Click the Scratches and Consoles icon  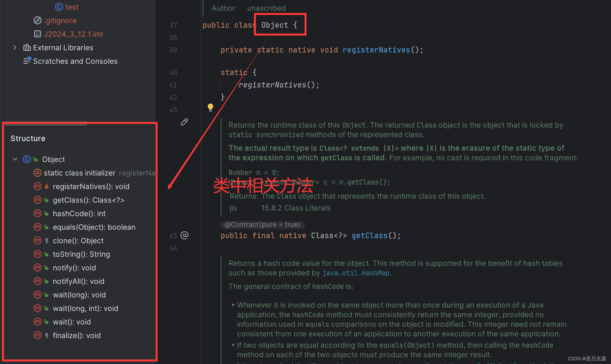tap(27, 61)
